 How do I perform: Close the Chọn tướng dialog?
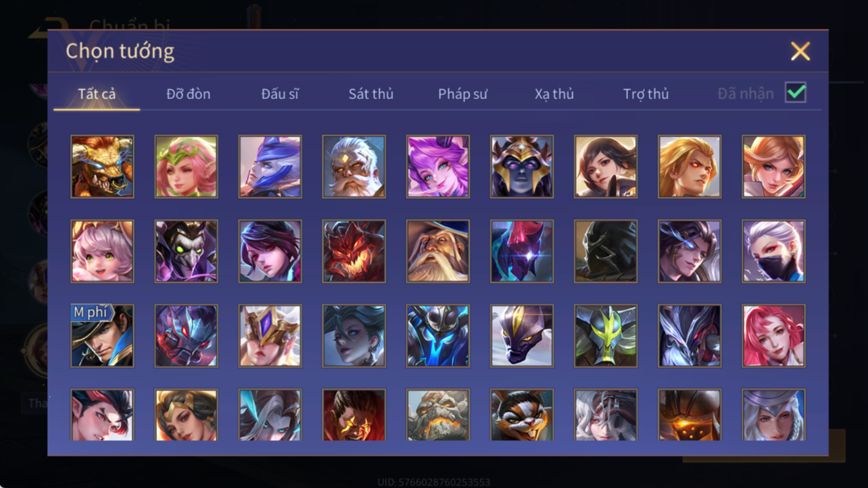(x=800, y=51)
